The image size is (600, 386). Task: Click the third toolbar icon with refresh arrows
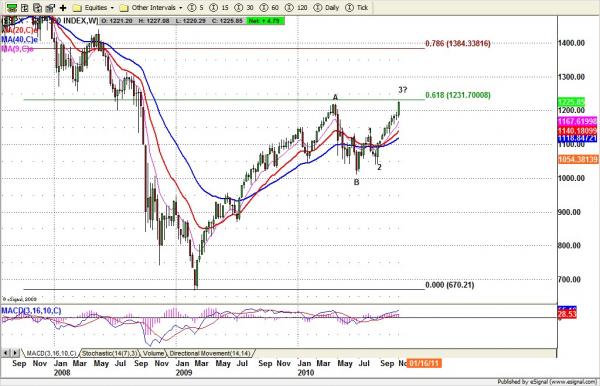click(x=38, y=8)
